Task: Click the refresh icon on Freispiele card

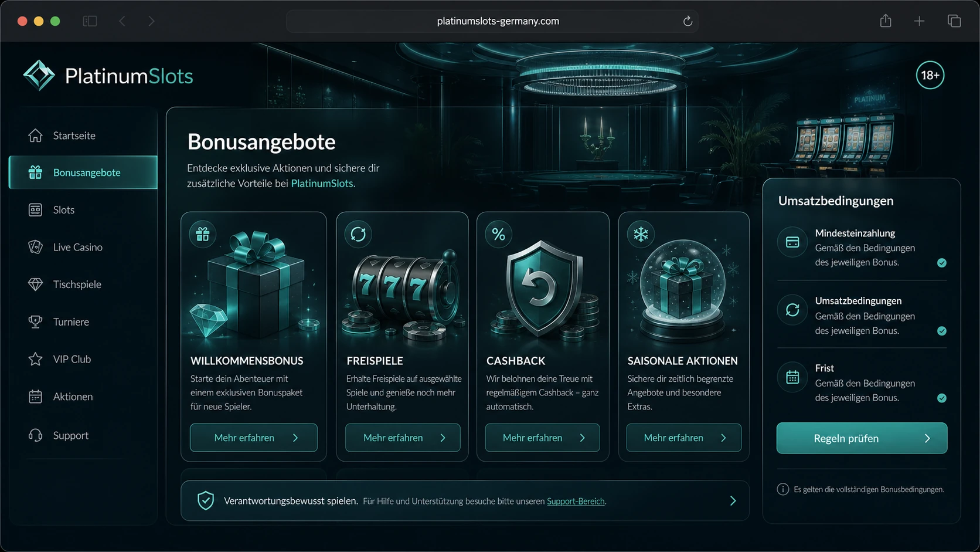Action: click(358, 235)
